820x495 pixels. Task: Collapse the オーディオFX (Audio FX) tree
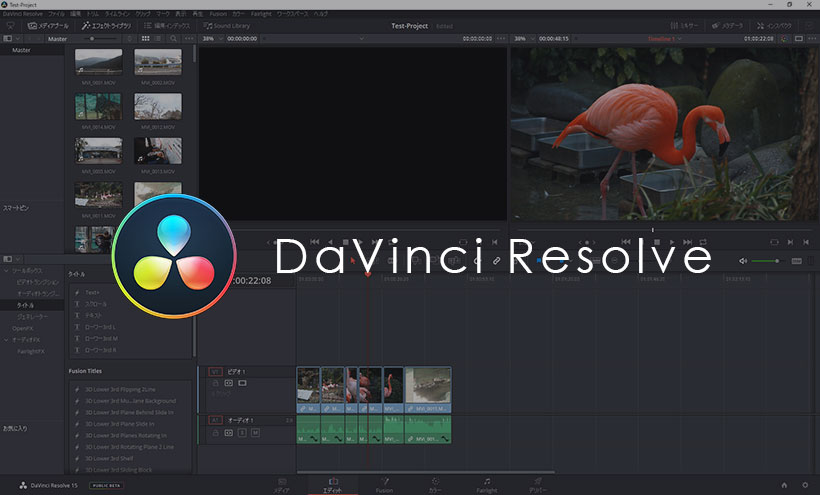(6, 340)
